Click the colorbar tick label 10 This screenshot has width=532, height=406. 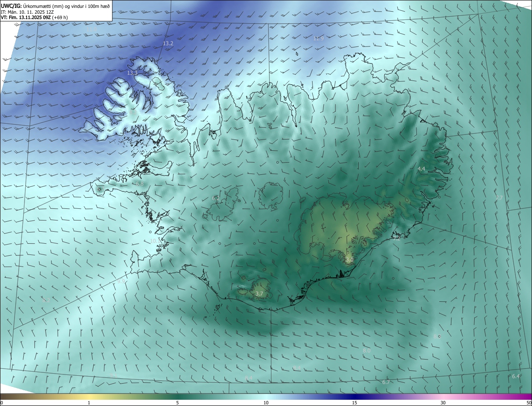[x=266, y=403]
